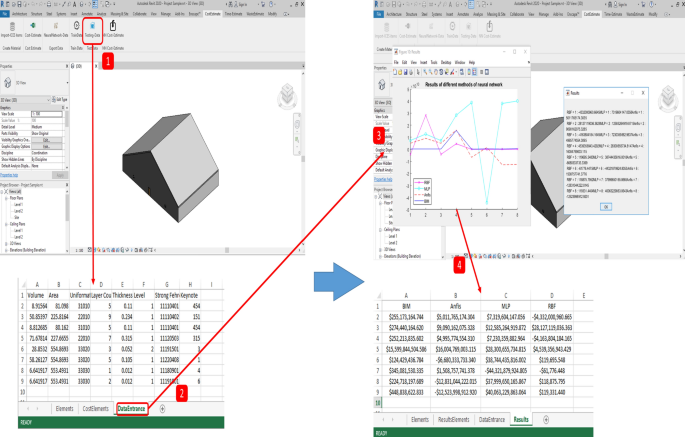Click horizontal scrollbar of left Revit 3D view
This screenshot has height=437, width=685.
[227, 250]
